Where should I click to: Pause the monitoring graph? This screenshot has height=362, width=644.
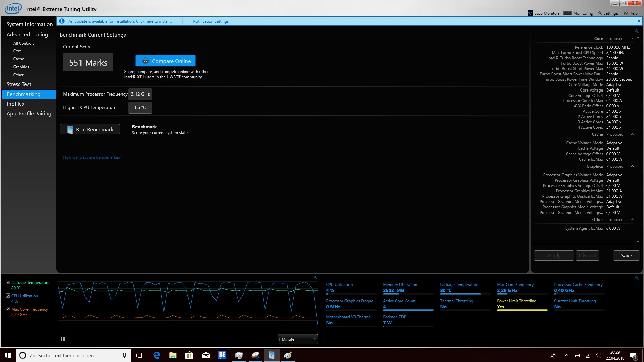[x=63, y=339]
